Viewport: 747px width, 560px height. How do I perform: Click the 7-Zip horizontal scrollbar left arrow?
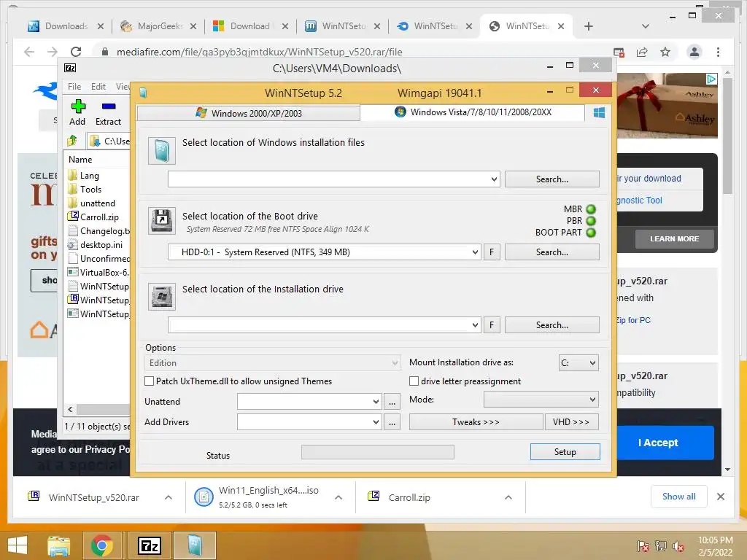71,409
